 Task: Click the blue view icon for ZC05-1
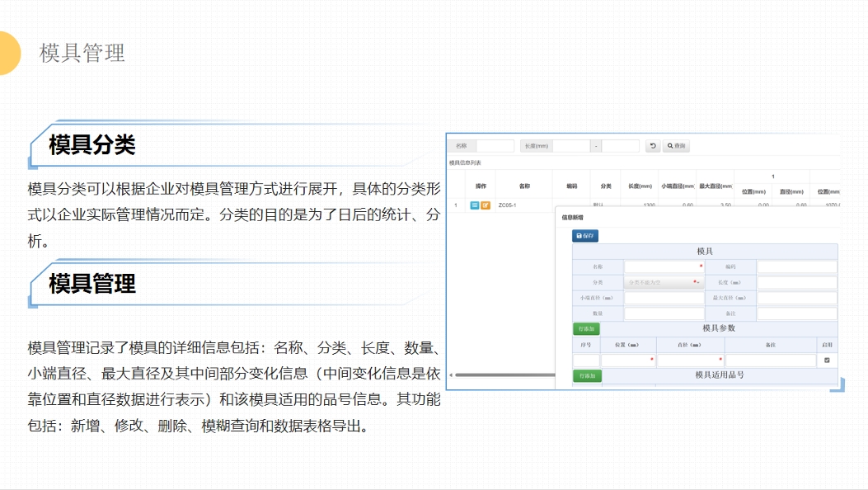474,204
